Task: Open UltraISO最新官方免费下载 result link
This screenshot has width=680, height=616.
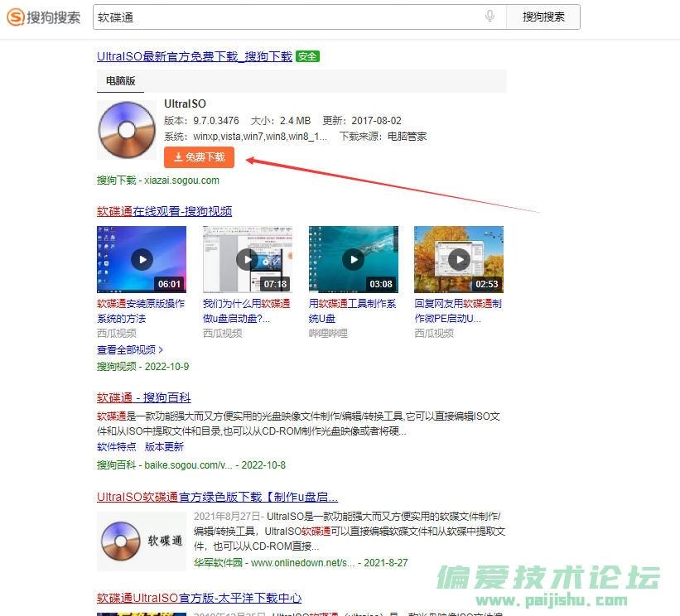Action: (x=195, y=56)
